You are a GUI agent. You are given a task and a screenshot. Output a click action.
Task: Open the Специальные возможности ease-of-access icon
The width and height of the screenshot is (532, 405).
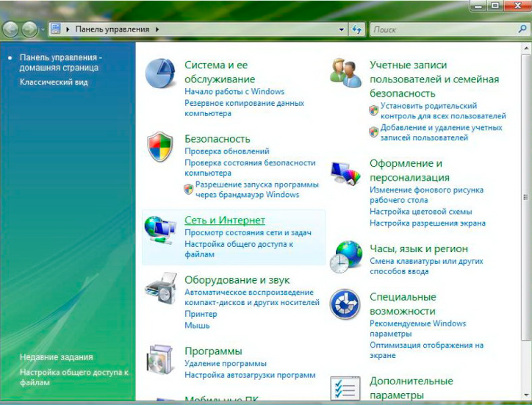pyautogui.click(x=345, y=304)
